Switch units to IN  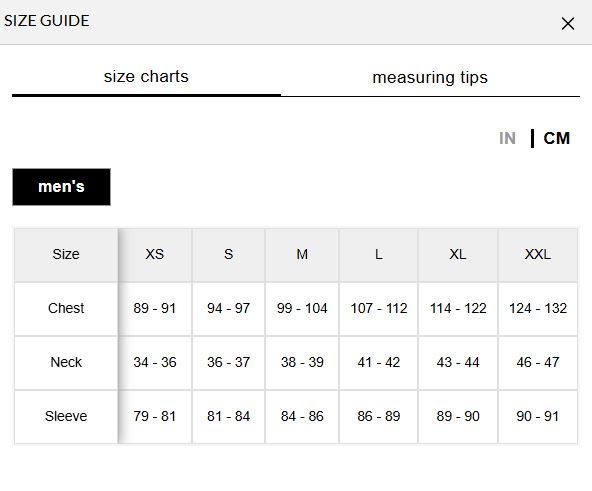507,138
